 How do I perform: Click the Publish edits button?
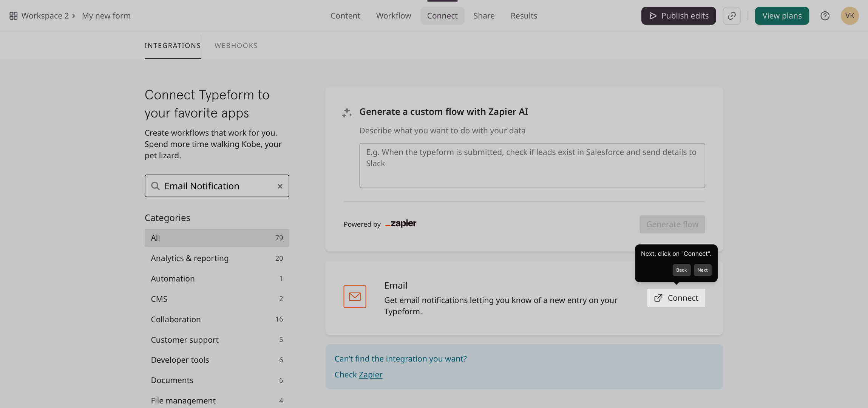(x=678, y=16)
